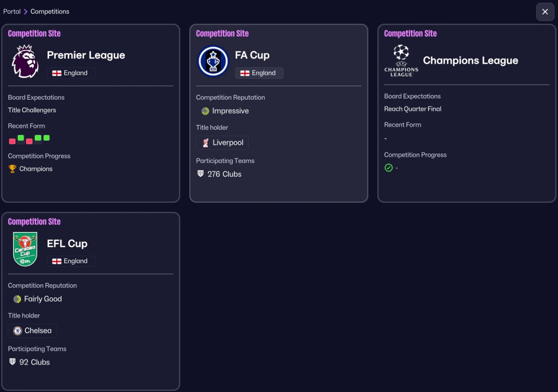
Task: Click the shield icon beside 276 Clubs
Action: pyautogui.click(x=201, y=174)
